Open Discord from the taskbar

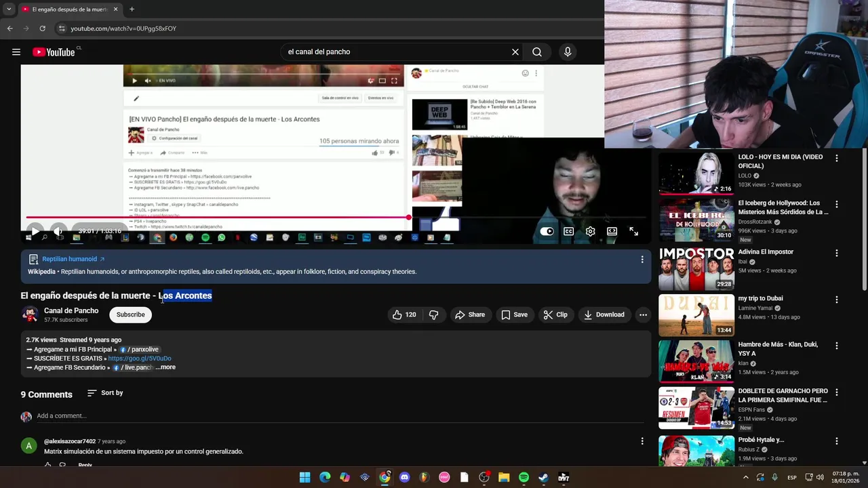[405, 477]
